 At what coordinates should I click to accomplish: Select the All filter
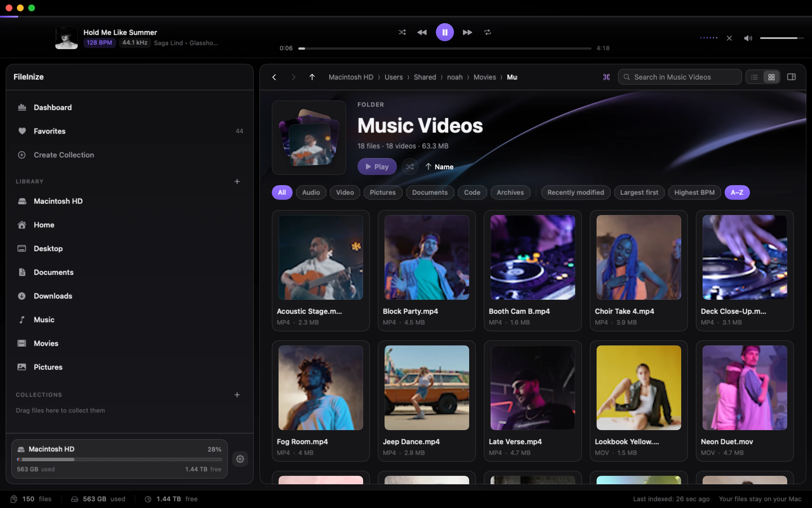pyautogui.click(x=282, y=192)
